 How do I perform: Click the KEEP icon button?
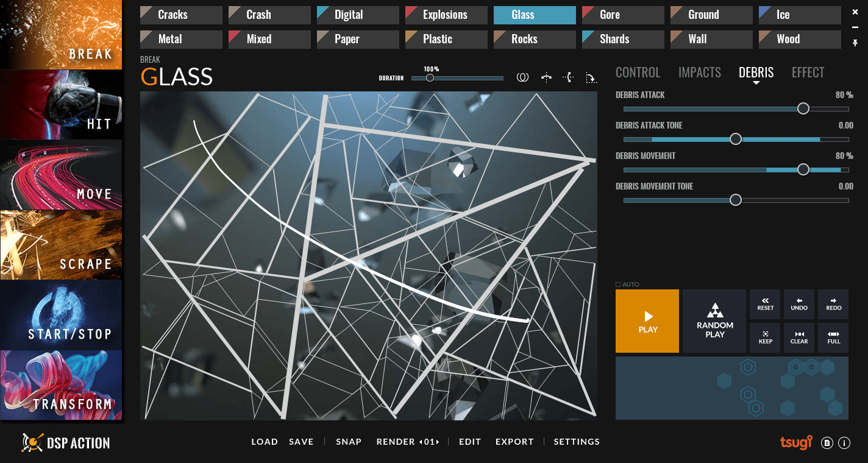[764, 338]
